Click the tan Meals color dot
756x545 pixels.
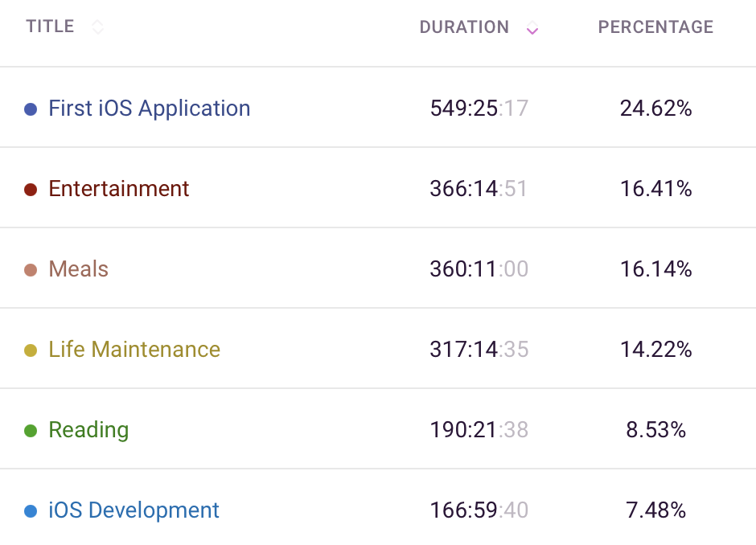(x=31, y=270)
